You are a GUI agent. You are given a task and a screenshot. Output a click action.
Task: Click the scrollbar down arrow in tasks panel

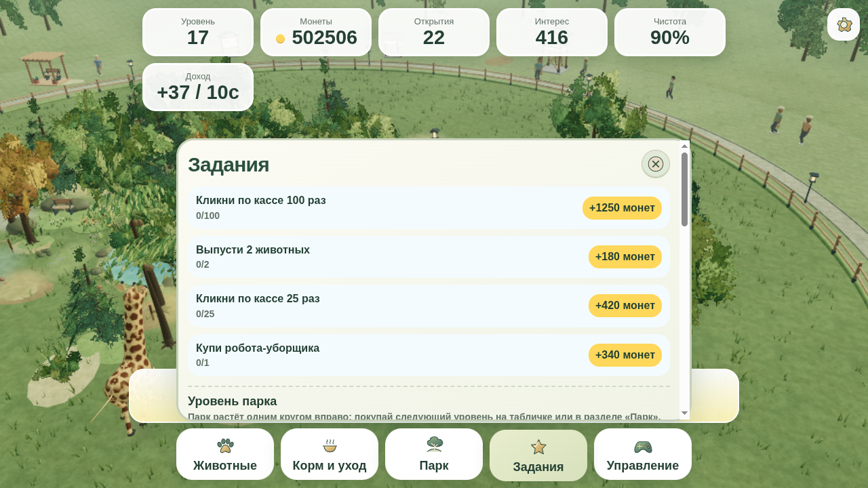(684, 413)
